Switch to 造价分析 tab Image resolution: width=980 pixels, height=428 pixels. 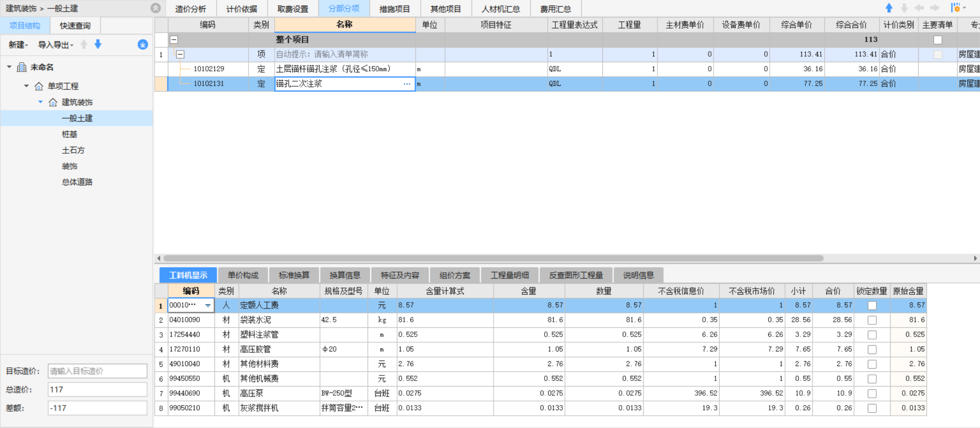click(190, 9)
